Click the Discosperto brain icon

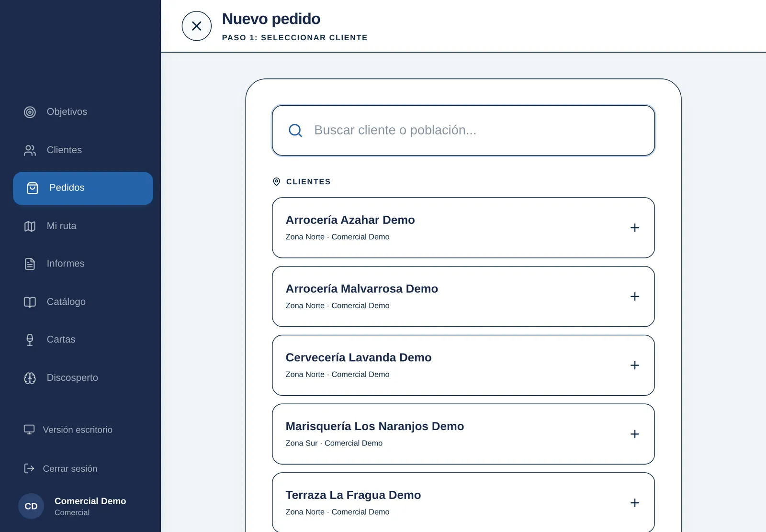coord(30,378)
